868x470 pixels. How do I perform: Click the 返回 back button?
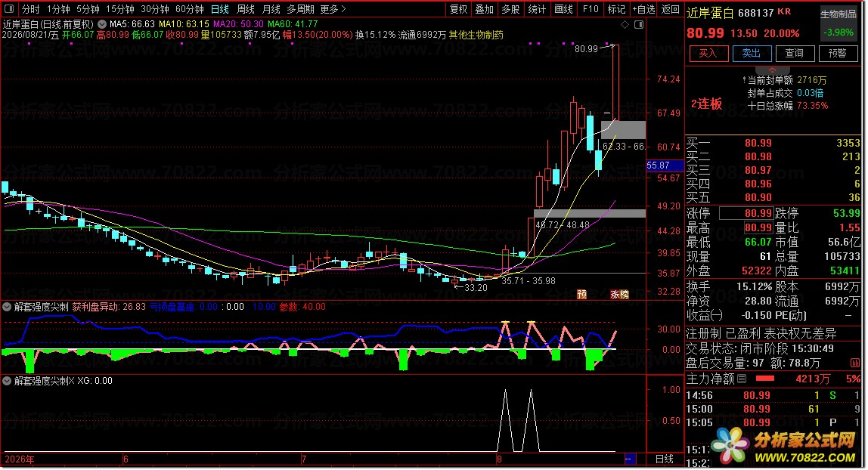point(670,9)
